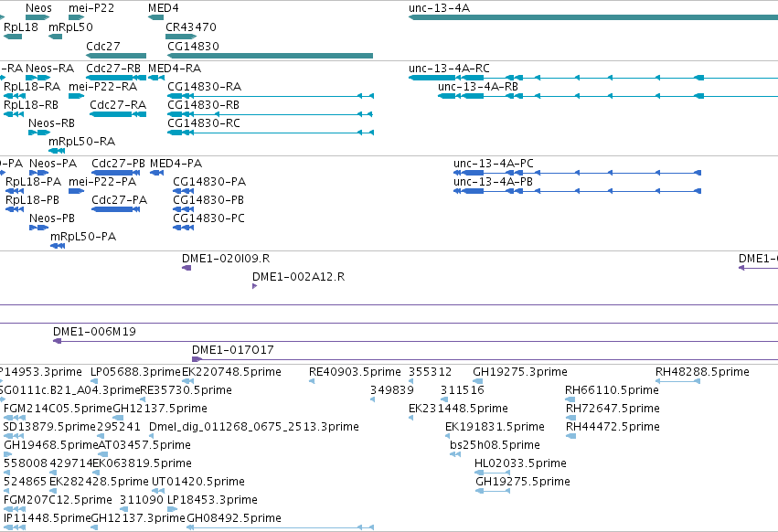Viewport: 778px width, 532px height.
Task: Click protein Cdc27-PB
Action: tap(115, 173)
